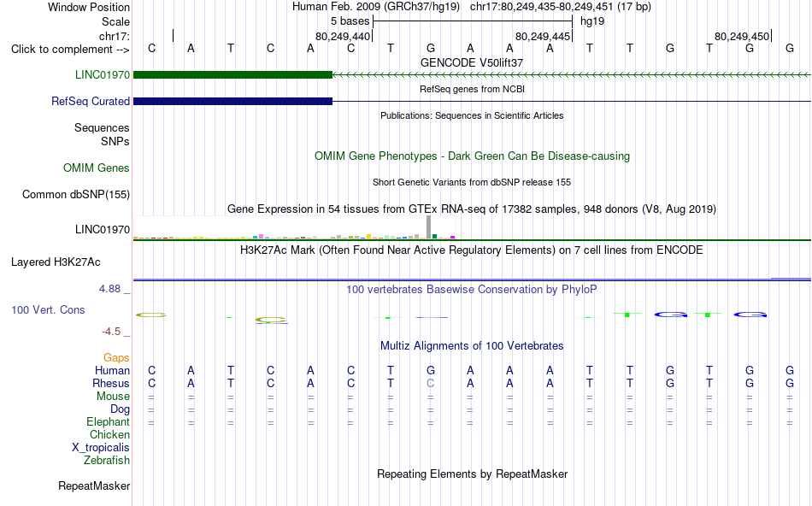The width and height of the screenshot is (812, 506).
Task: Open Common dbSNP(155) track label
Action: (76, 195)
